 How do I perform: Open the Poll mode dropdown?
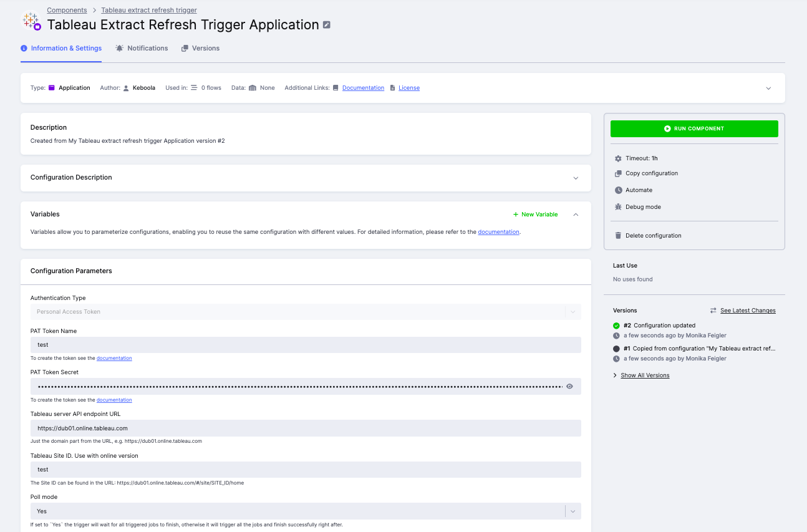tap(572, 511)
